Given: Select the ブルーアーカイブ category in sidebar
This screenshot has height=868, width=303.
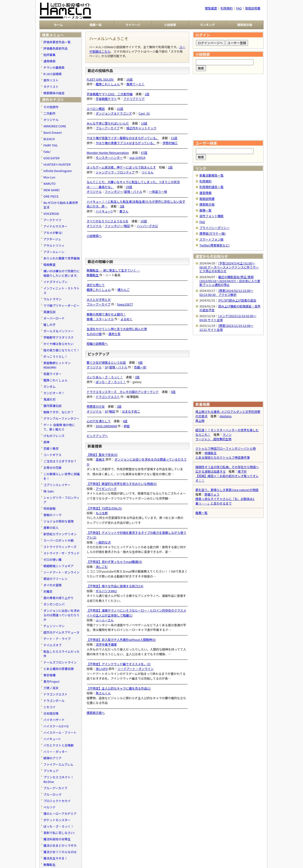Looking at the screenshot, I should point(55,788).
